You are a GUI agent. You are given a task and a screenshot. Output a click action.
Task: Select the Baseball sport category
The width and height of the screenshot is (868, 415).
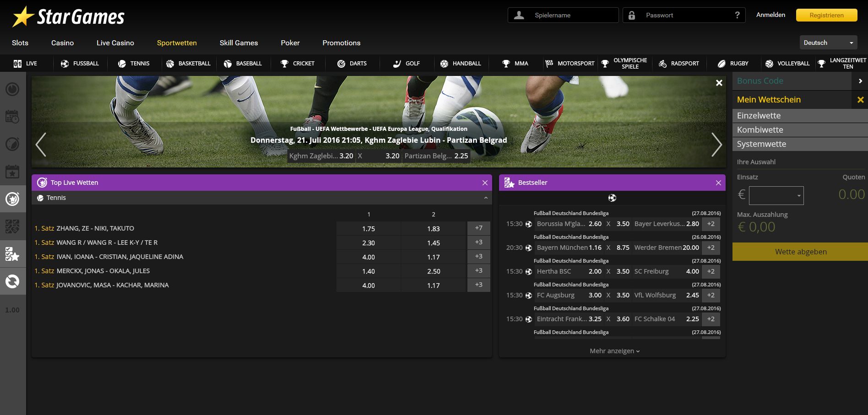[243, 64]
